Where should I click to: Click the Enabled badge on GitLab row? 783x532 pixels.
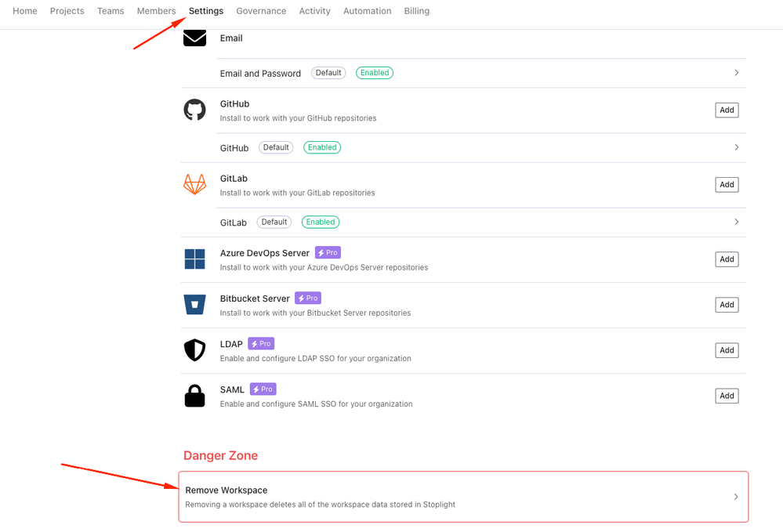click(x=321, y=222)
